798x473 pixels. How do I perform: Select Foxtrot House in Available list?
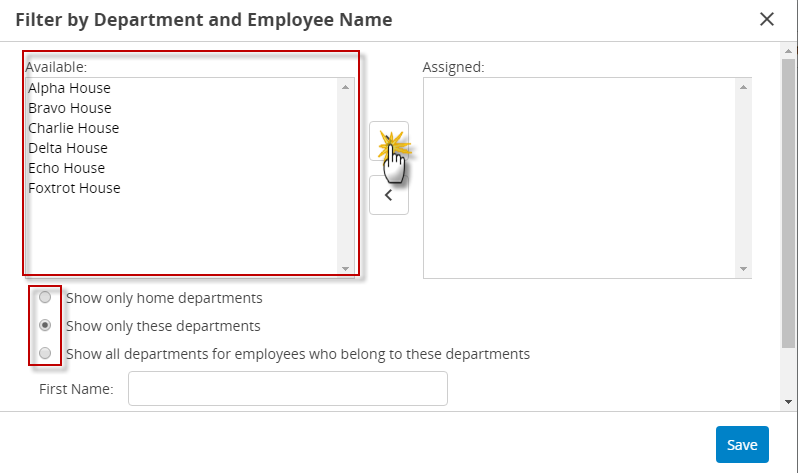click(x=74, y=188)
